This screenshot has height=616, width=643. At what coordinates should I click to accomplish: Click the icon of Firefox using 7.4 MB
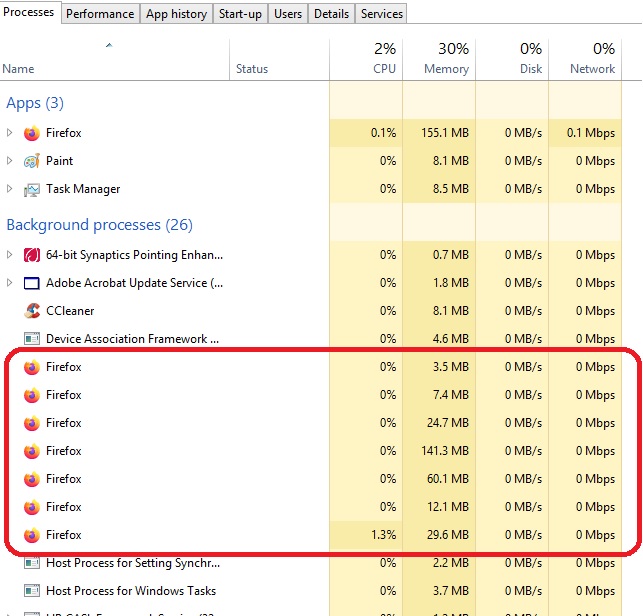32,395
